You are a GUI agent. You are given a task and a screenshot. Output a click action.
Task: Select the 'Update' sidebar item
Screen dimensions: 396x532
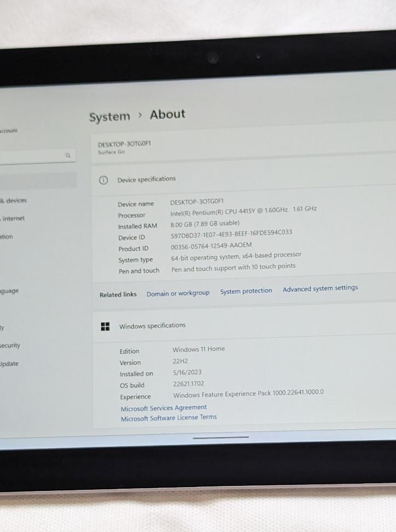pyautogui.click(x=9, y=364)
